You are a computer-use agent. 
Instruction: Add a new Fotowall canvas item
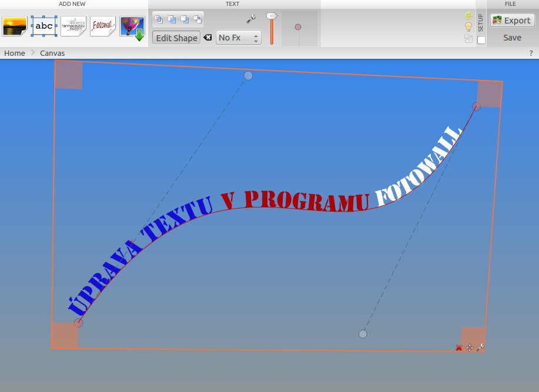click(103, 26)
